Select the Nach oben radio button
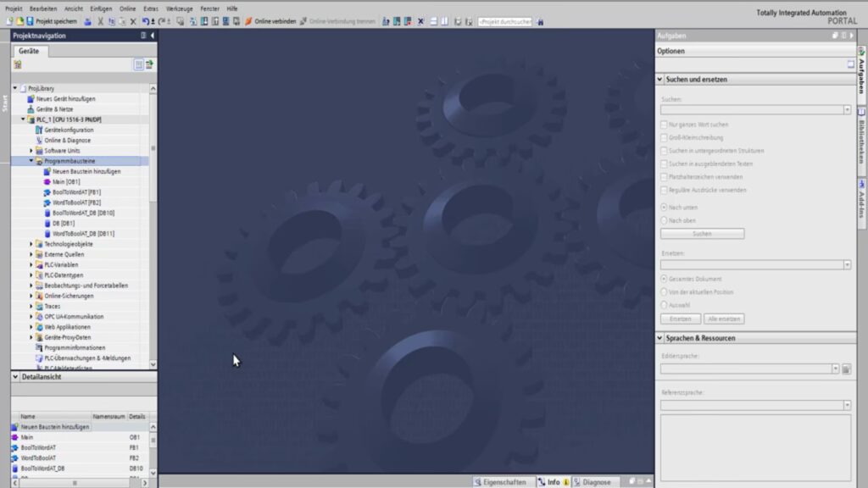The width and height of the screenshot is (868, 488). click(x=664, y=220)
